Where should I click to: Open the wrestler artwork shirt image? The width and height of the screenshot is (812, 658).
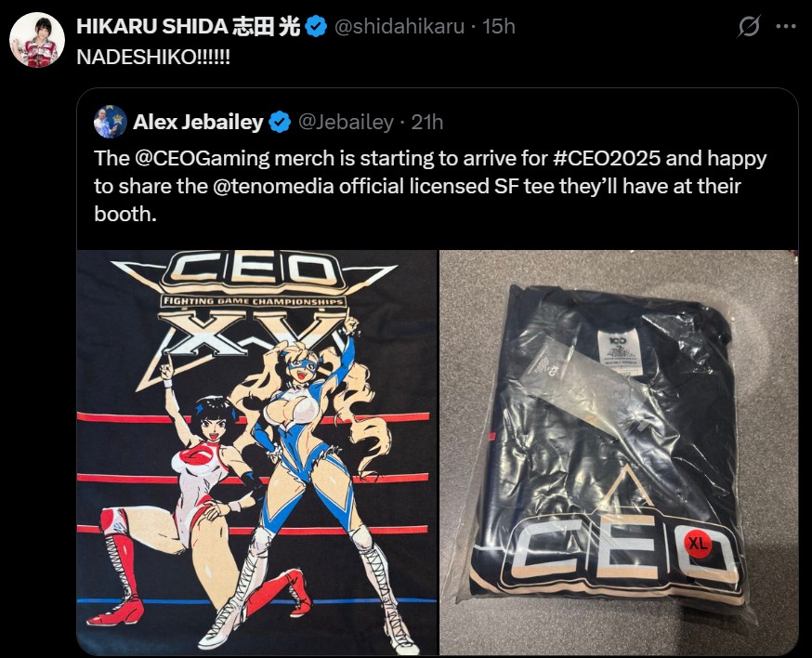[256, 453]
